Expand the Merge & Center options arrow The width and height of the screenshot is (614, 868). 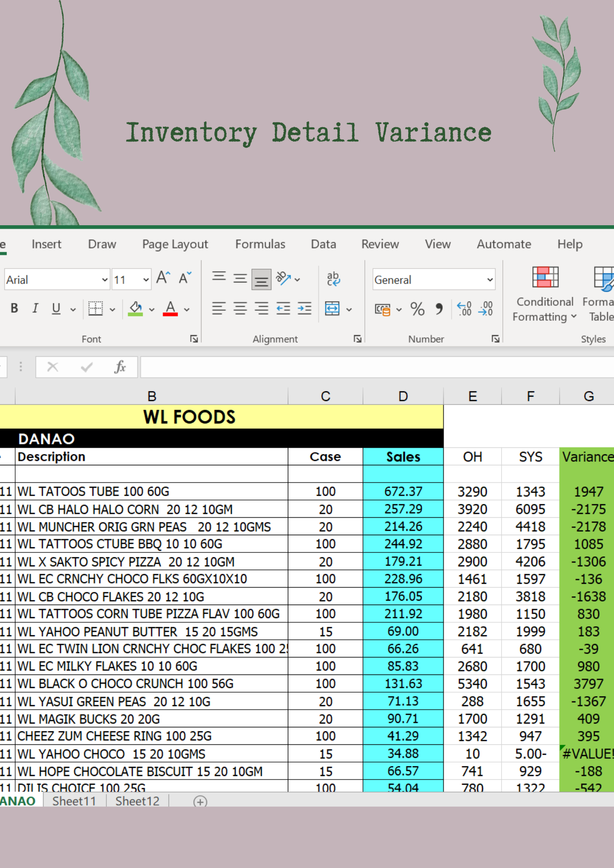point(349,310)
